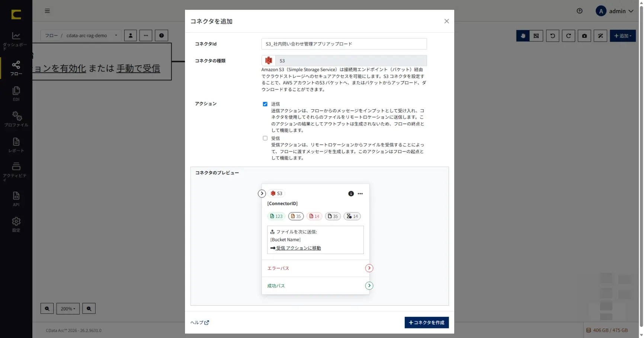Click the fit-to-screen tool button

point(536,36)
